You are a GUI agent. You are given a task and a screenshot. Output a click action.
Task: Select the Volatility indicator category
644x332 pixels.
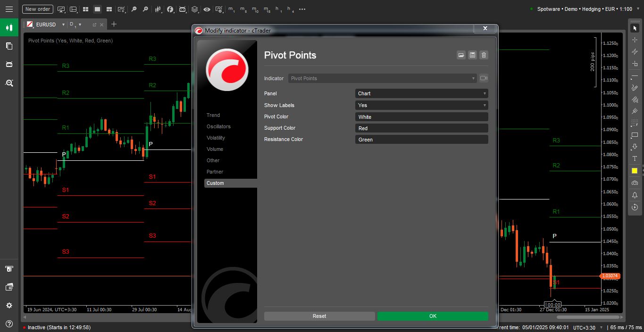[216, 138]
